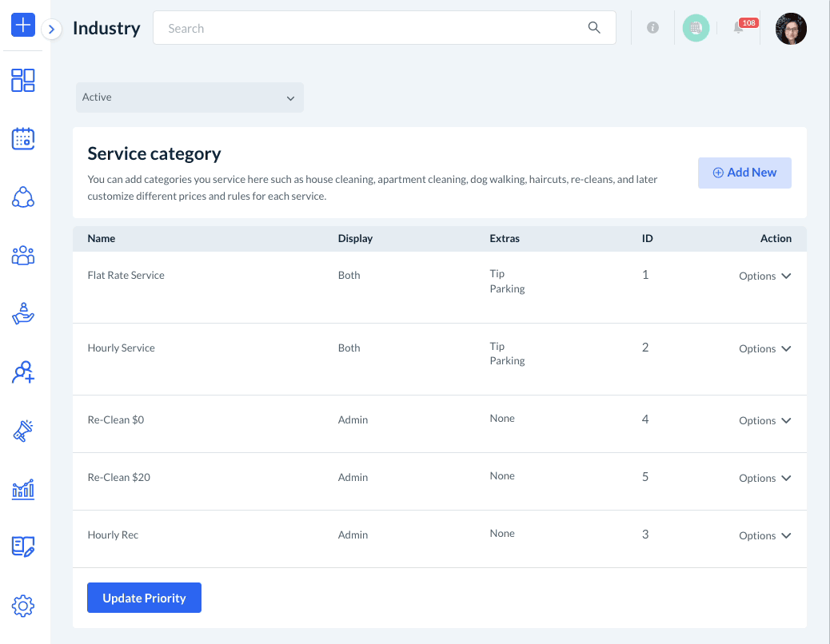Open the calendar icon in sidebar
Image resolution: width=830 pixels, height=644 pixels.
pos(23,139)
